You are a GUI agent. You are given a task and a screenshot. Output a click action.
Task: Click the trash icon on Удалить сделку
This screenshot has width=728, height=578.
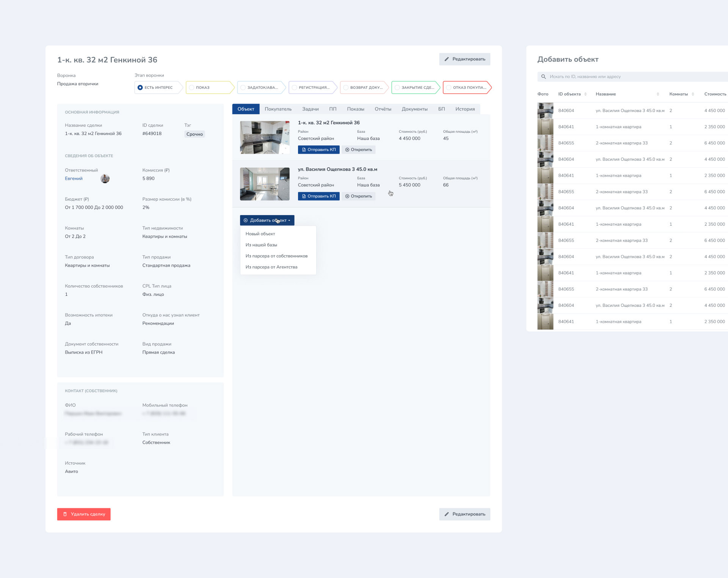pyautogui.click(x=65, y=514)
